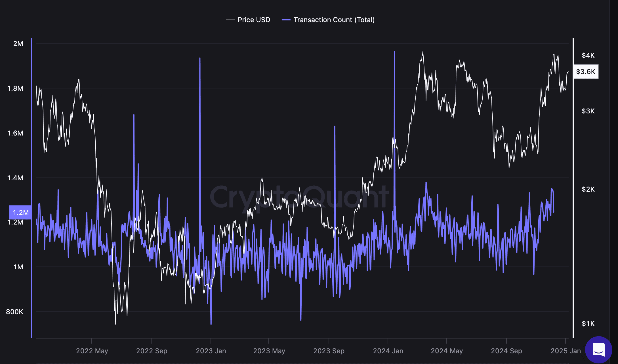Open the chat support widget icon
Screen dimensions: 618x364
598,349
